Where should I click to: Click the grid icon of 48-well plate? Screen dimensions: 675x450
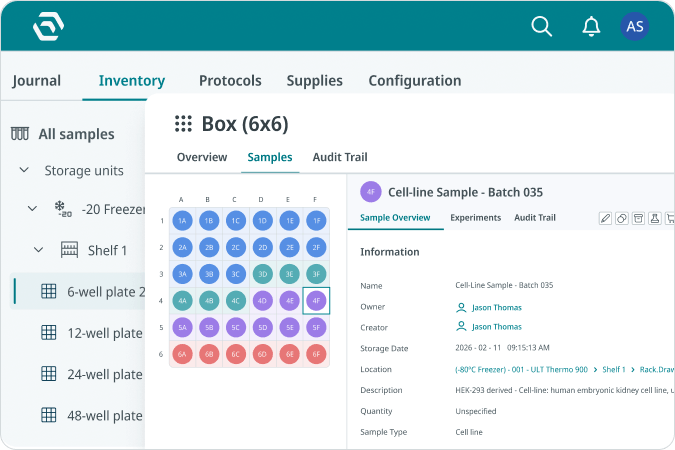point(49,415)
